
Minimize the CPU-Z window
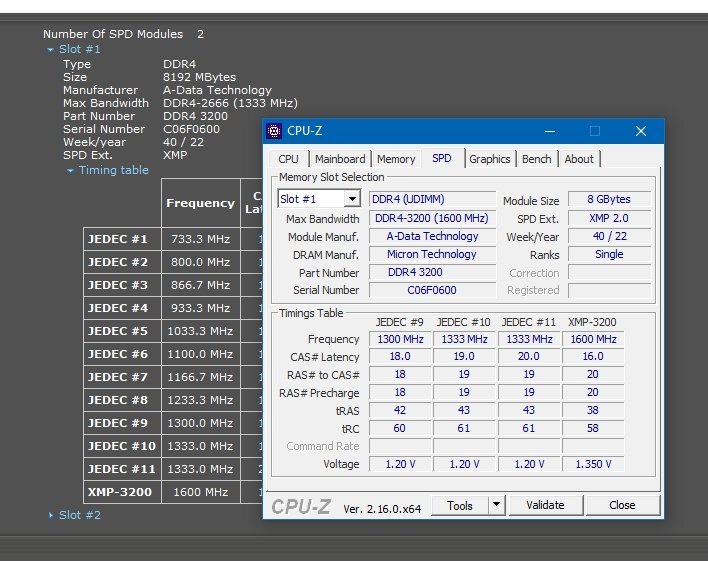pyautogui.click(x=549, y=131)
